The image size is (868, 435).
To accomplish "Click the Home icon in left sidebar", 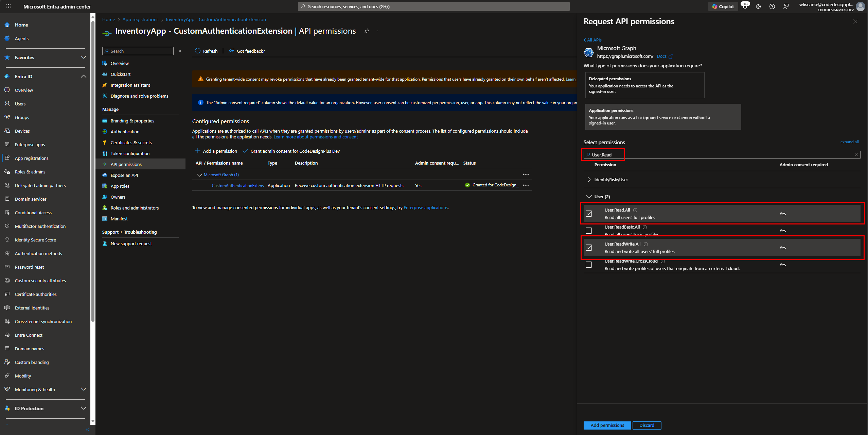I will (x=7, y=25).
